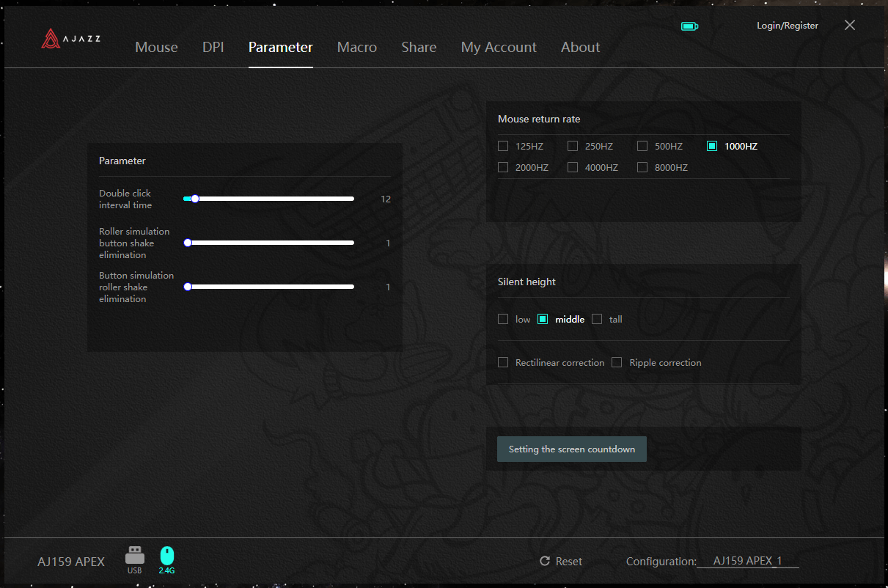Open the Login/Register link
888x588 pixels.
pyautogui.click(x=788, y=26)
